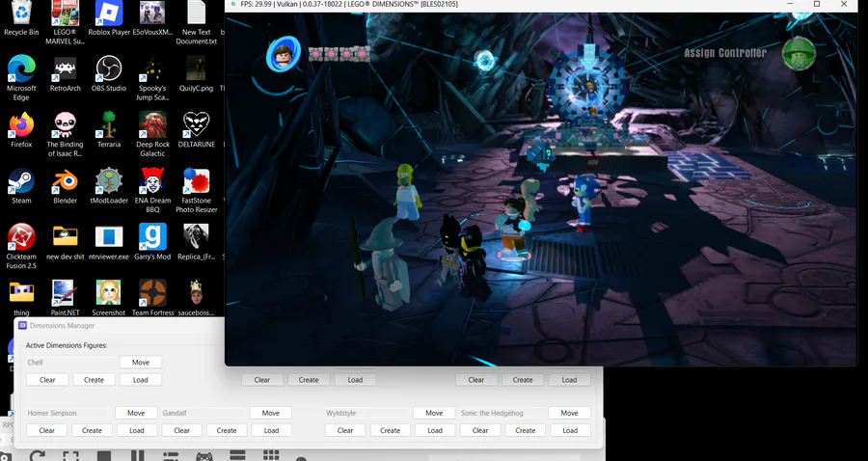The width and height of the screenshot is (868, 461).
Task: Click the Gandalf figure name field
Action: click(203, 413)
